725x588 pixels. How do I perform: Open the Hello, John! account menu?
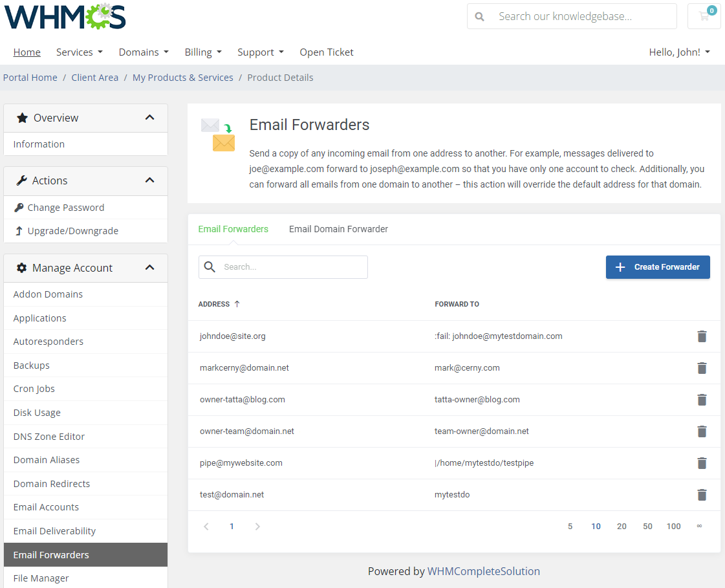tap(679, 52)
